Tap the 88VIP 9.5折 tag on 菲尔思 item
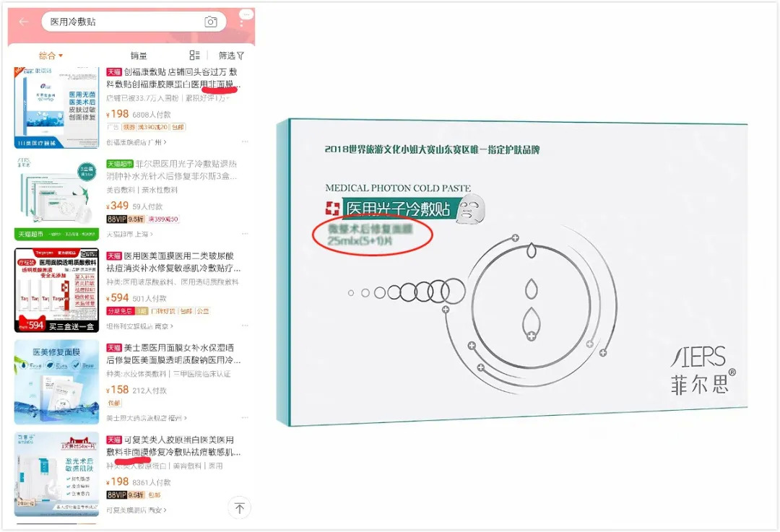This screenshot has height=532, width=780. coord(126,219)
